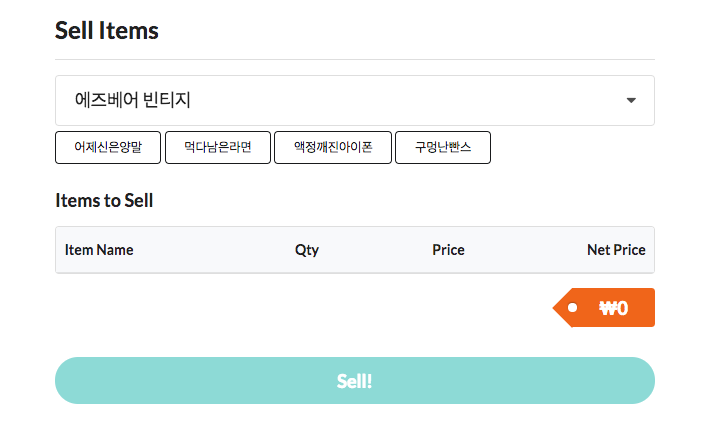Click the white dot on orange price tag
This screenshot has width=710, height=421.
click(x=572, y=308)
